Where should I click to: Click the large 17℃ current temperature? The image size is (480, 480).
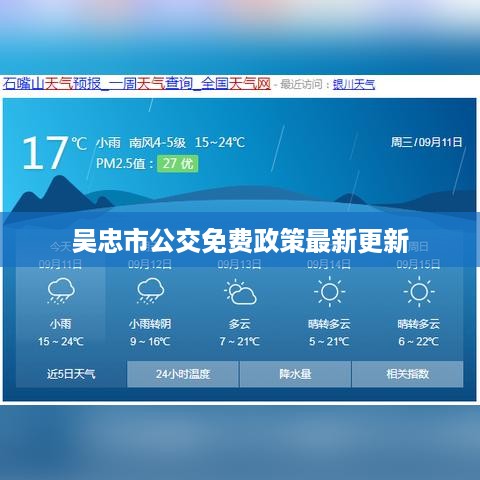[x=54, y=153]
